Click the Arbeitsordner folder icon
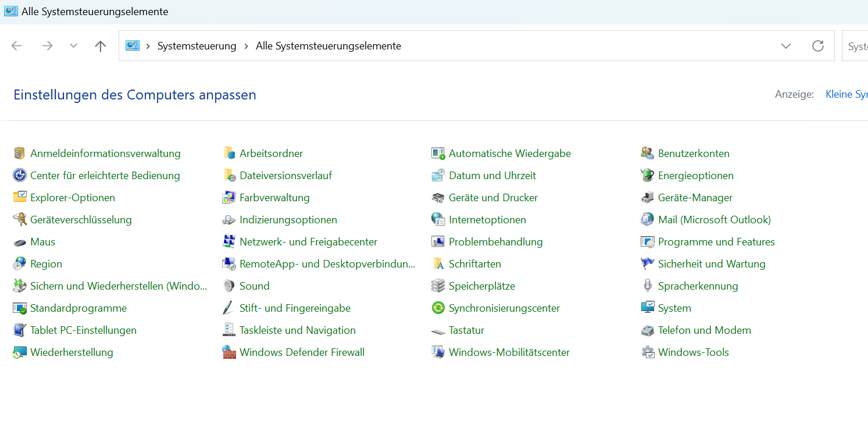This screenshot has width=868, height=421. [x=229, y=154]
